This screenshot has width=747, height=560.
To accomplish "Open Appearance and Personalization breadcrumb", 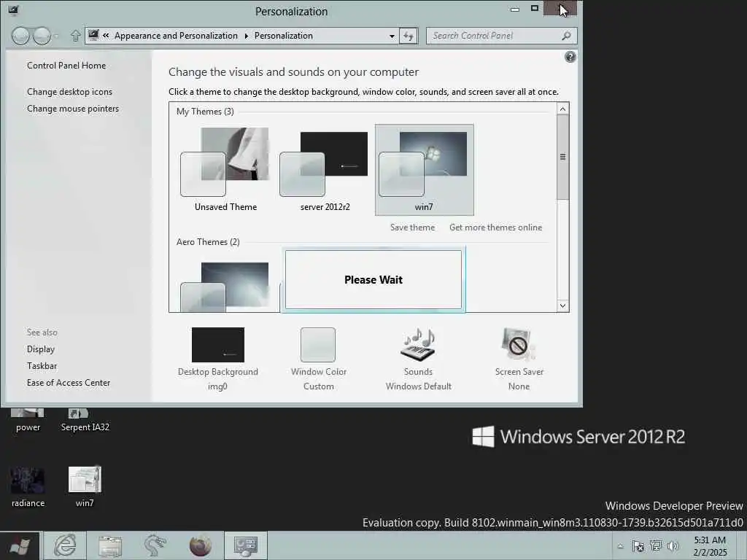I will [176, 36].
